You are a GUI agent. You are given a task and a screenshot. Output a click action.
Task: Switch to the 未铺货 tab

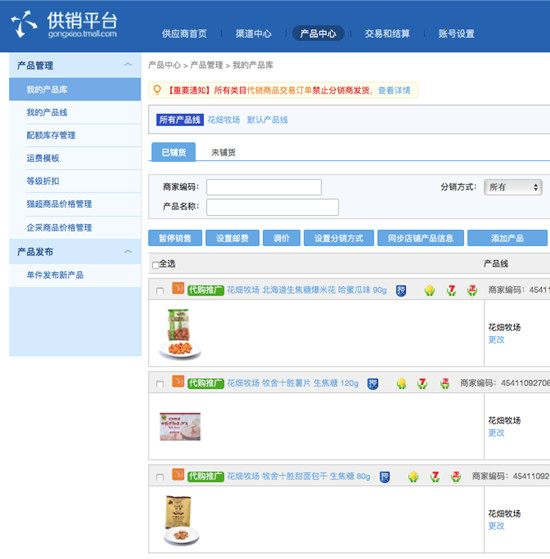(223, 153)
